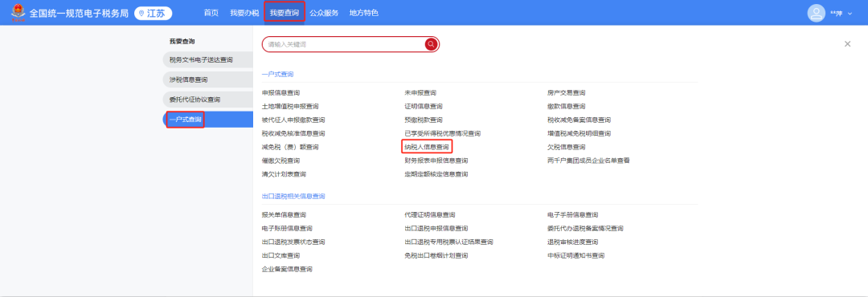Open 清欠计划表查询 link

(284, 174)
